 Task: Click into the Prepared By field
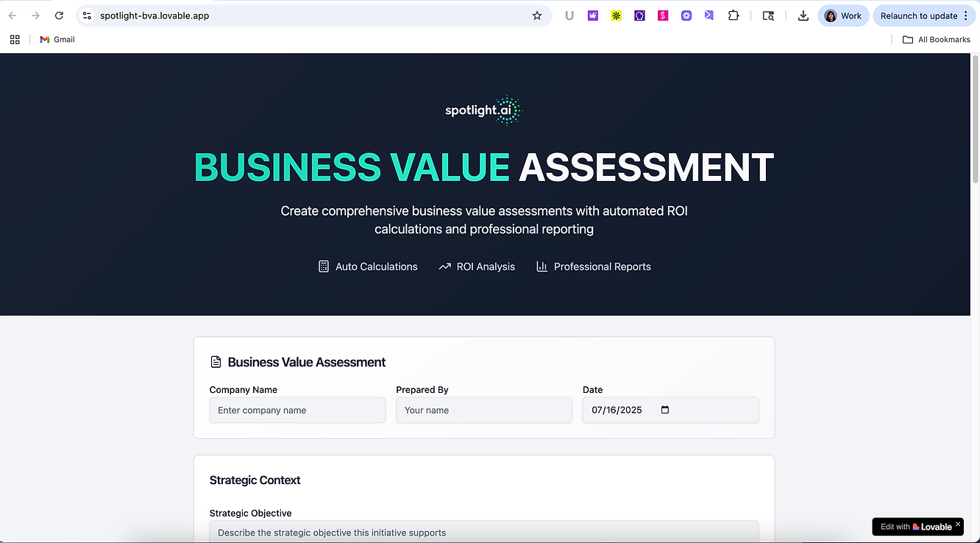click(x=483, y=410)
